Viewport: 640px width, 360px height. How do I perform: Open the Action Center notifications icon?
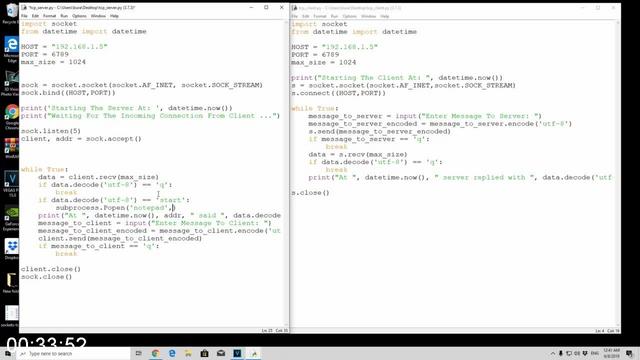point(629,353)
